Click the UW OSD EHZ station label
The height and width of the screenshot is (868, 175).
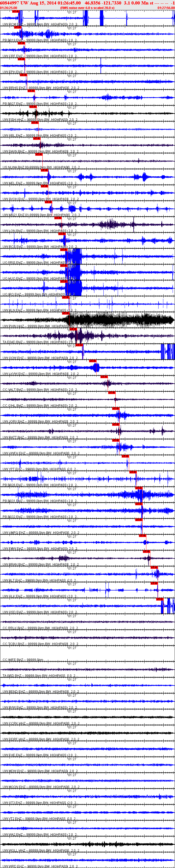(x=40, y=612)
